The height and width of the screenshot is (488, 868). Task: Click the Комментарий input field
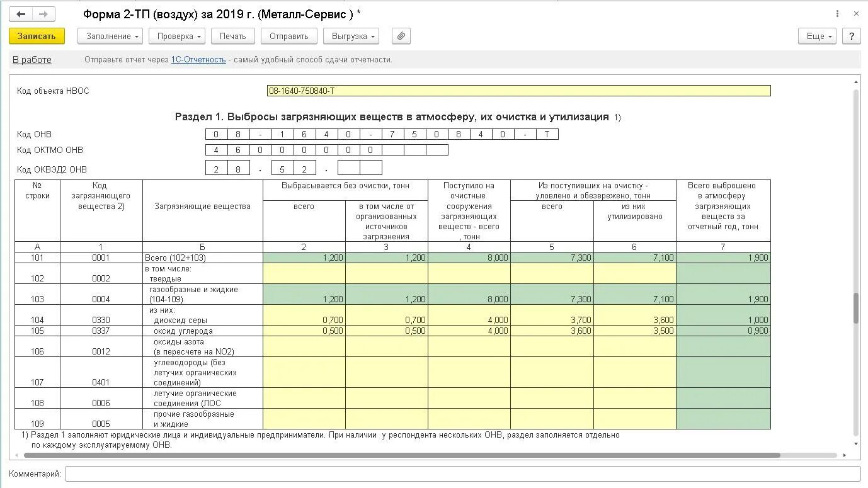[462, 474]
